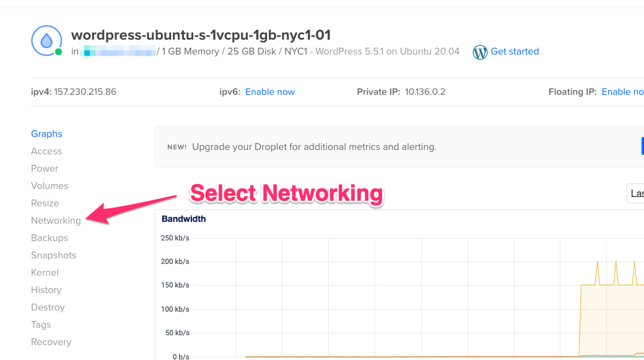Select Tags in the sidebar

[x=41, y=325]
